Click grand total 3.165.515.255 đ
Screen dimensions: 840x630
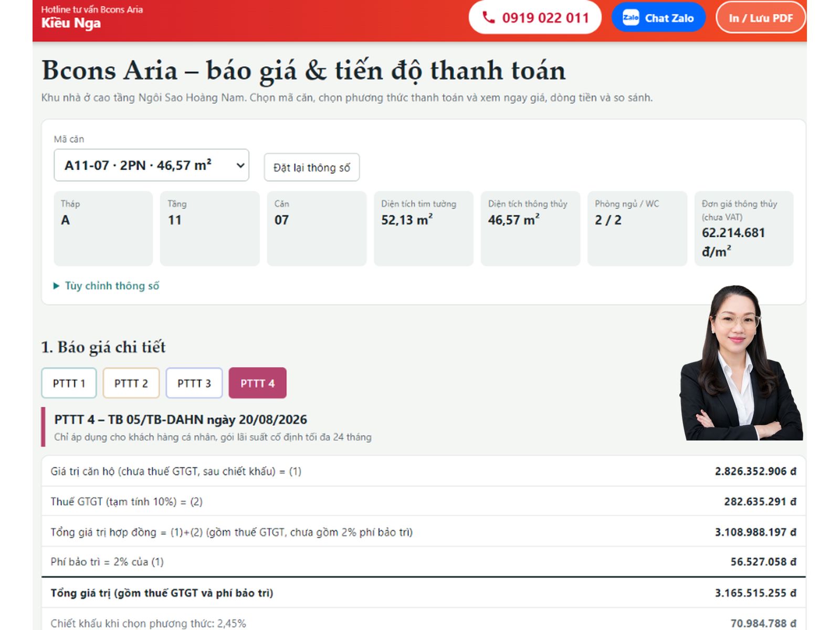point(755,593)
